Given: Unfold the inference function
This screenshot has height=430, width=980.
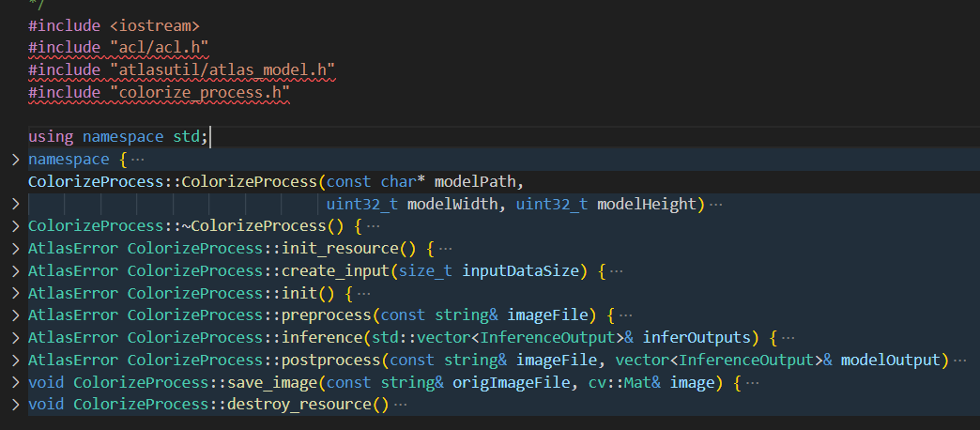Looking at the screenshot, I should coord(16,338).
